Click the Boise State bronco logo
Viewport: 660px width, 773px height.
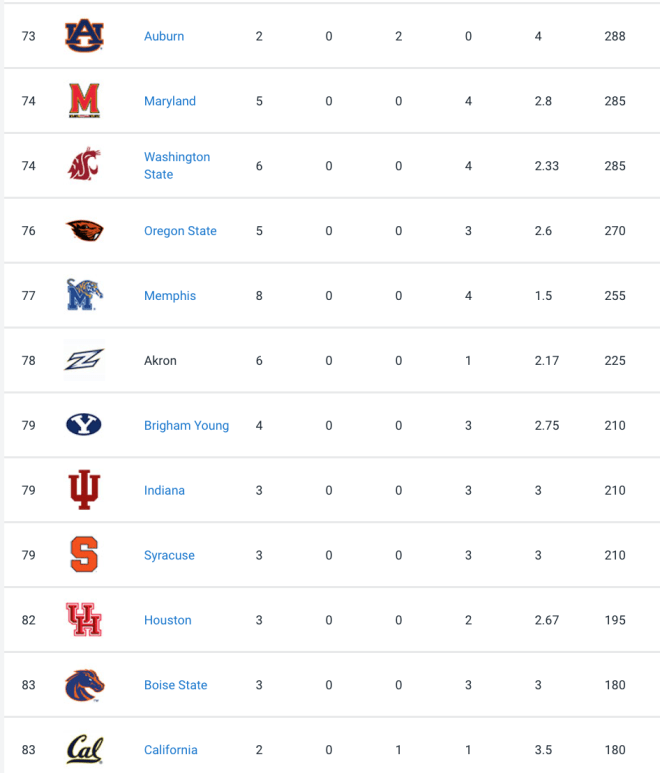click(x=84, y=685)
